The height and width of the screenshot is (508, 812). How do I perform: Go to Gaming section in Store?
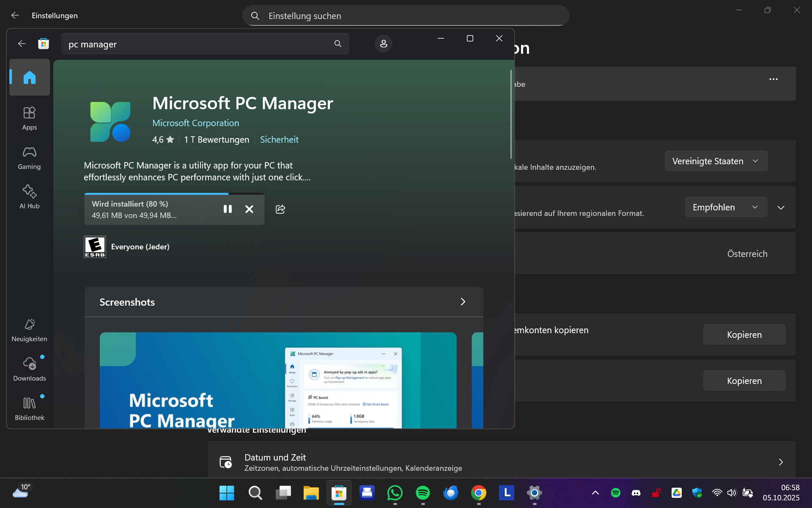coord(29,157)
